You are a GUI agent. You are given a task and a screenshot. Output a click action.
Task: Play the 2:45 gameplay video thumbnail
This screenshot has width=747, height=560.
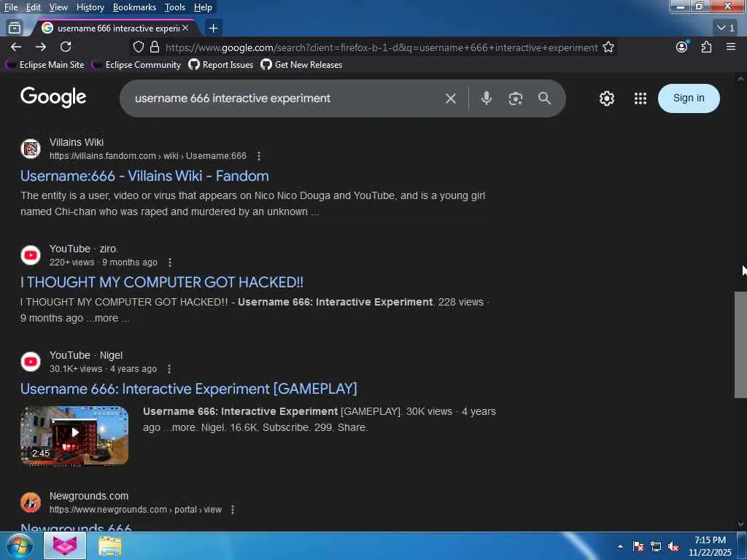[x=74, y=435]
